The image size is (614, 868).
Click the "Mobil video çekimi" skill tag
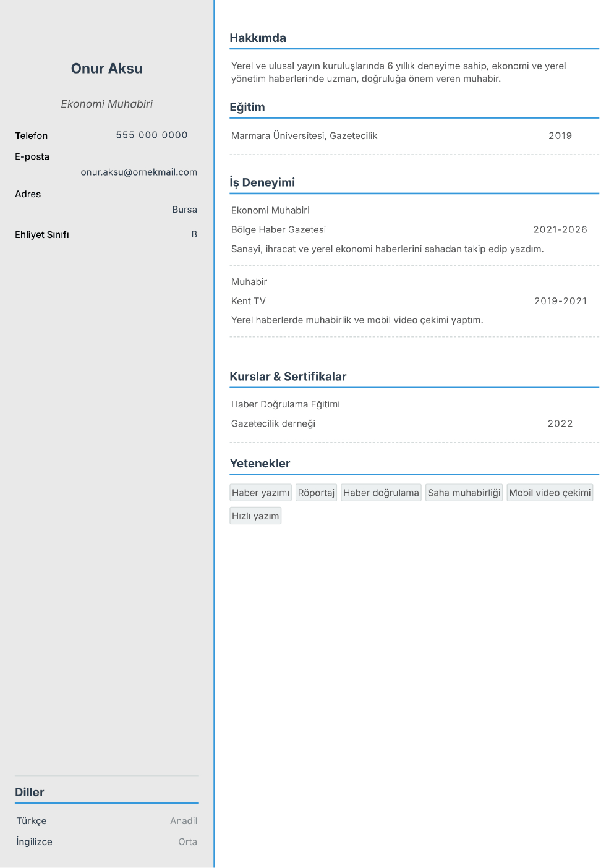point(550,493)
